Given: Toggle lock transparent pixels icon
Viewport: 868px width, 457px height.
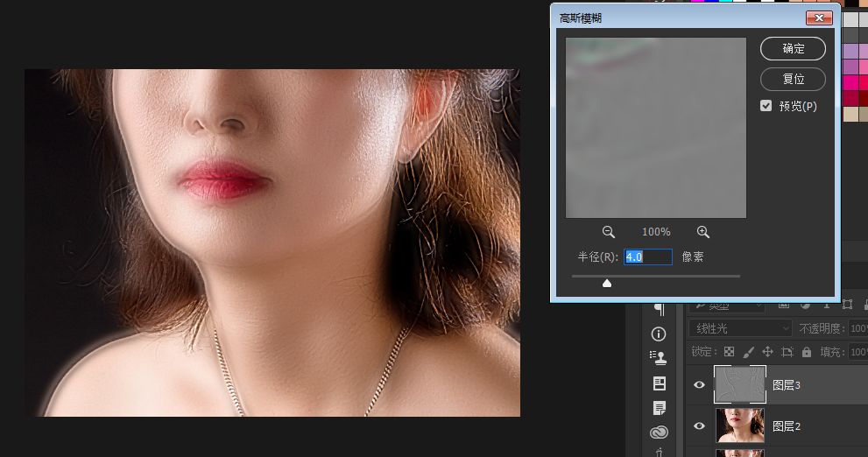Looking at the screenshot, I should (729, 352).
